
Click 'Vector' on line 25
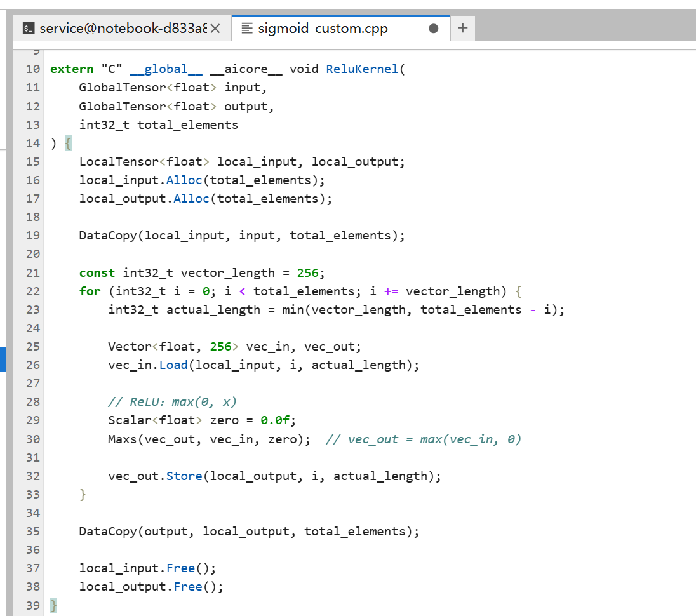(130, 347)
